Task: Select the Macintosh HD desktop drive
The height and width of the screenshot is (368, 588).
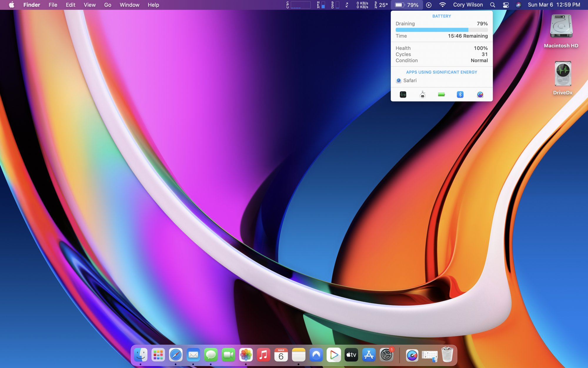Action: tap(561, 27)
